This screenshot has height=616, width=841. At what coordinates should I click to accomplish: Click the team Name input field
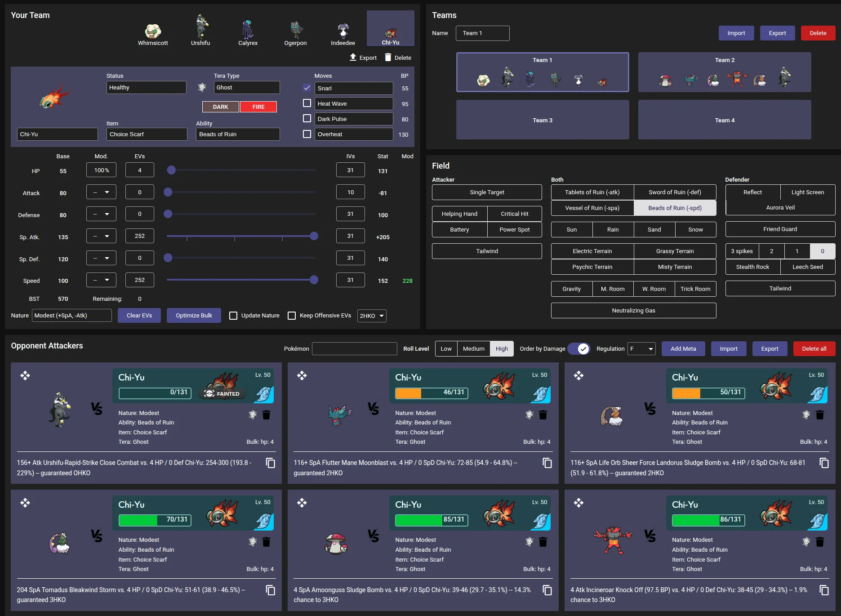(x=483, y=33)
